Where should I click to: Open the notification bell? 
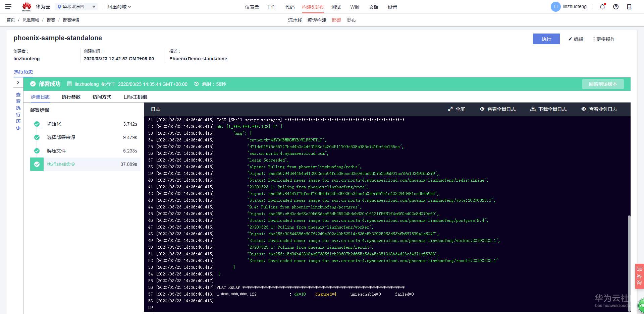602,7
